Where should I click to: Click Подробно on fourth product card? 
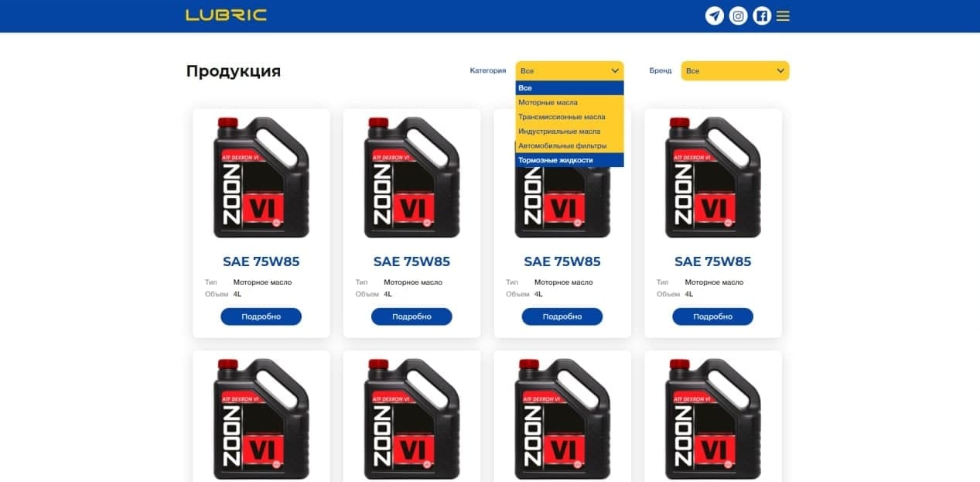click(x=712, y=316)
